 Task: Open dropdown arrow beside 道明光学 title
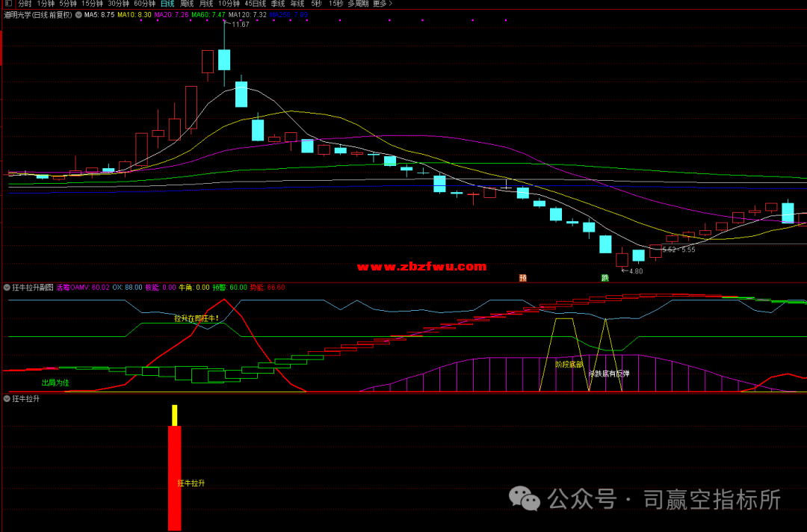(x=78, y=15)
